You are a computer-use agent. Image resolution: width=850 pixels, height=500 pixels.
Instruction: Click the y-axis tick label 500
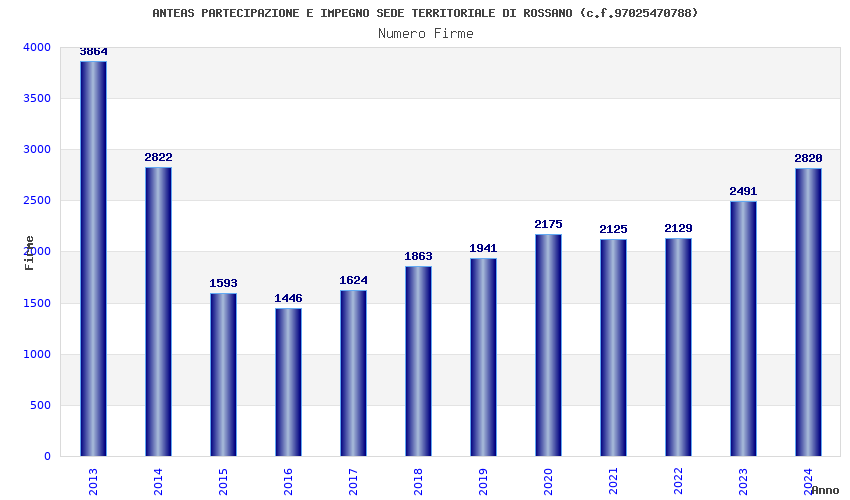click(x=41, y=406)
